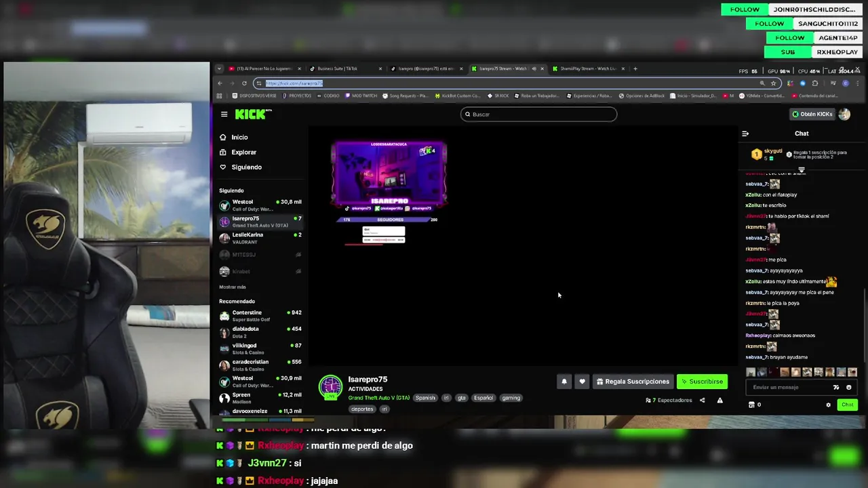Open recommended channel diabladota
Viewport: 868px width, 488px height.
coord(260,332)
